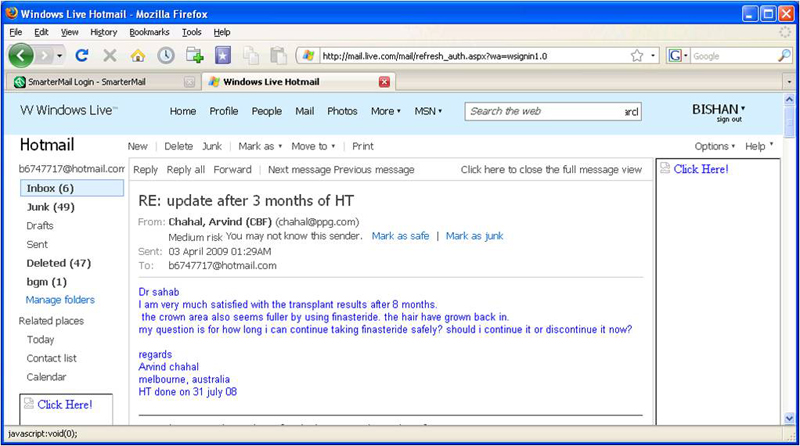Screen dimensions: 800x446
Task: Open the Google search engine dropdown
Action: [680, 56]
